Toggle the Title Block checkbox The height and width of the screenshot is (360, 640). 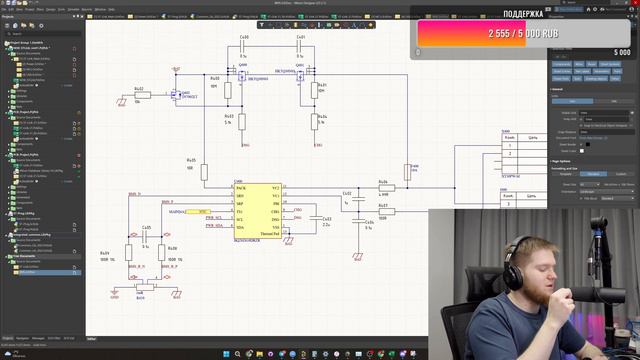(x=581, y=198)
